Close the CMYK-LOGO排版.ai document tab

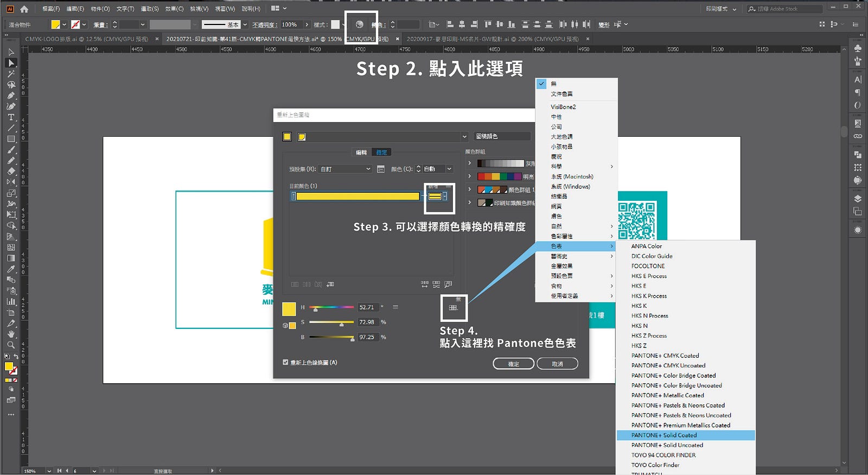[157, 39]
